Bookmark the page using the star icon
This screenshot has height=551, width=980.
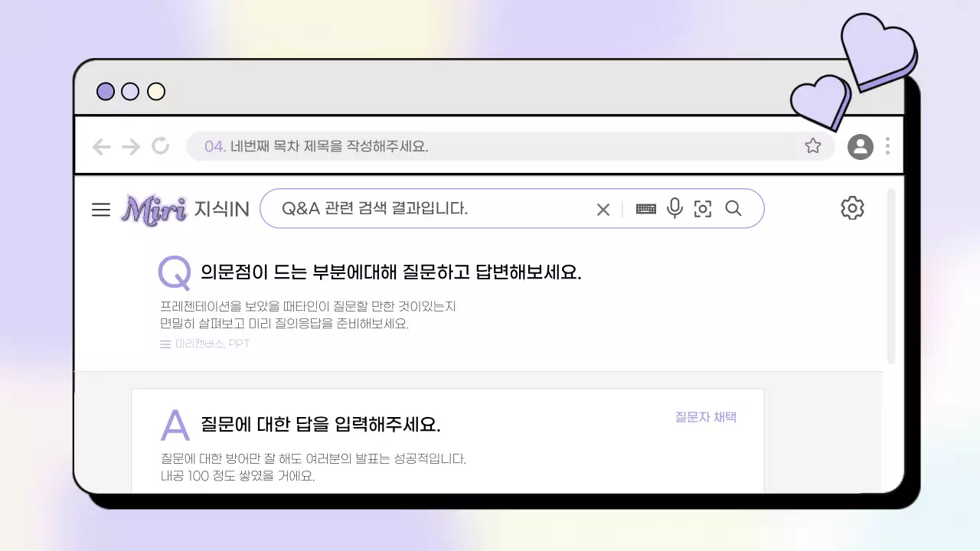(813, 145)
